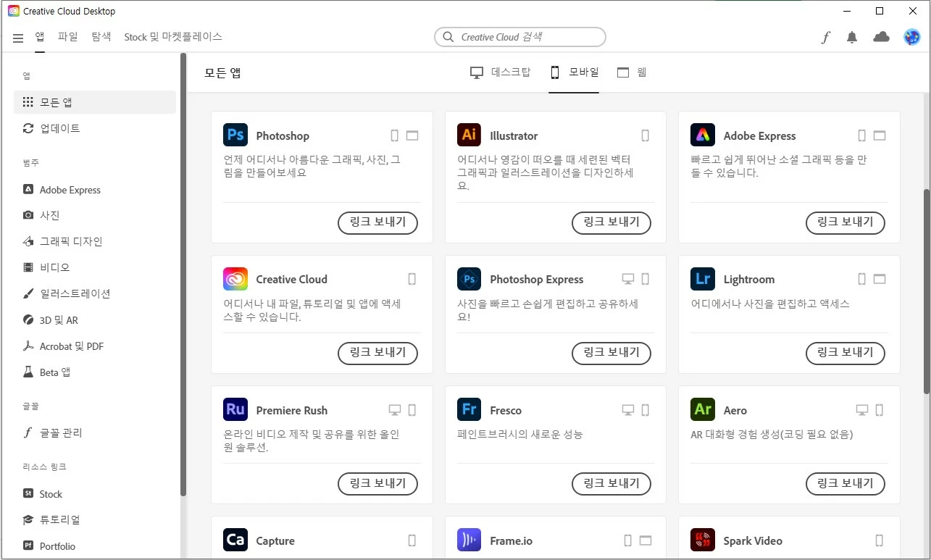Open Stock 및 마켓플레이스 menu

tap(173, 37)
